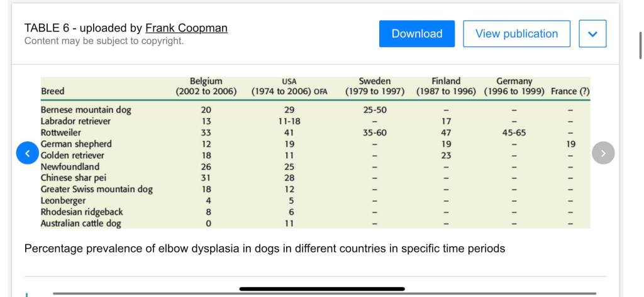This screenshot has width=644, height=297.
Task: Click the Sweden (1979 to 1997) header
Action: coord(375,86)
